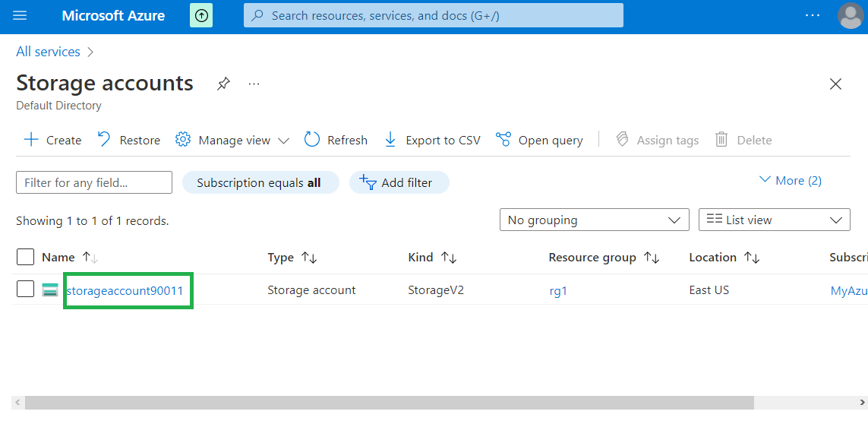Image resolution: width=868 pixels, height=424 pixels.
Task: Open storageaccount90011 storage account
Action: point(125,290)
